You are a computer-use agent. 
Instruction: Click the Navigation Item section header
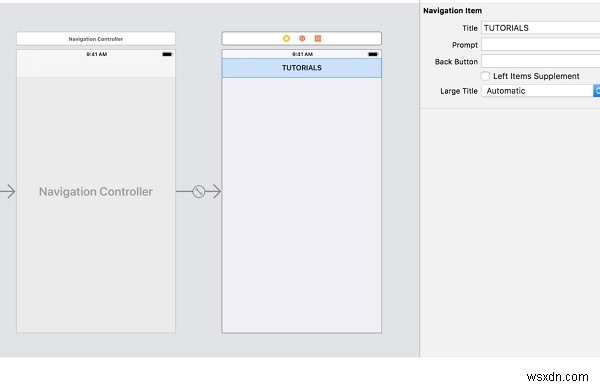[452, 11]
